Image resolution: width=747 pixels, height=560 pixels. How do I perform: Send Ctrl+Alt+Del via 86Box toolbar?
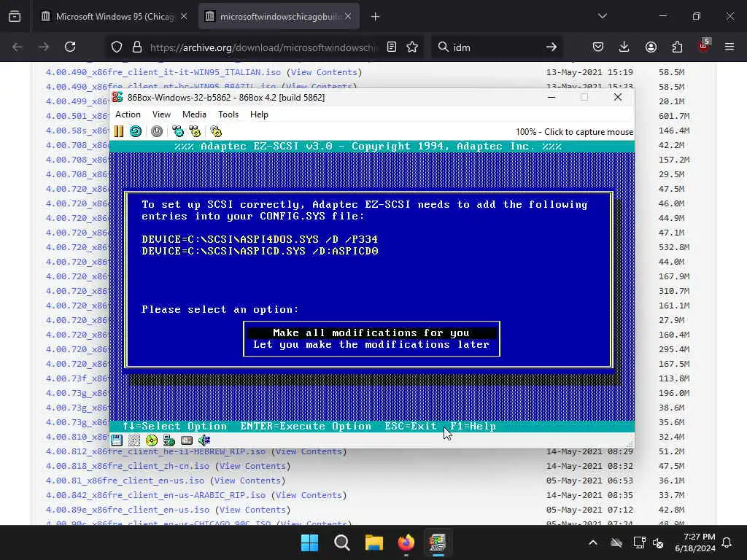tap(178, 131)
